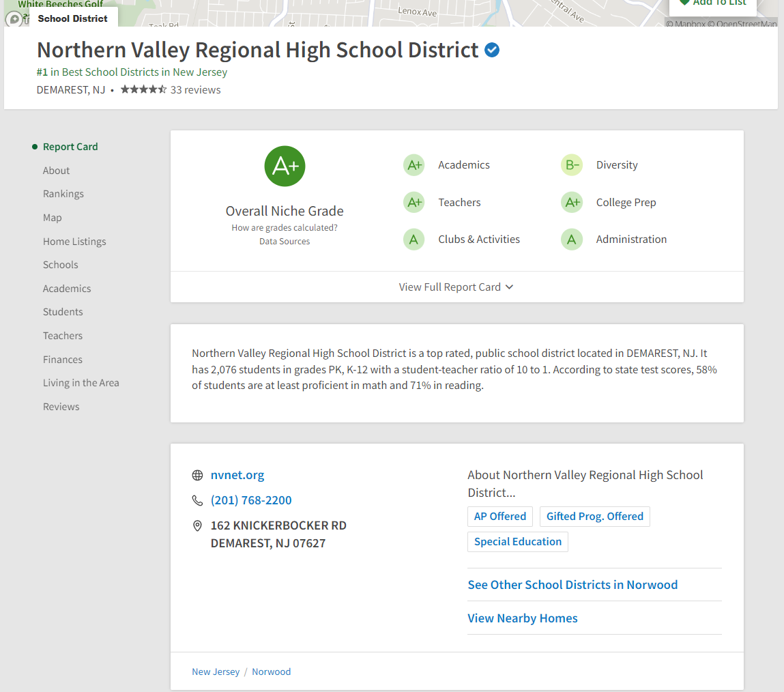Click the Mapbox attribution on the map
784x692 pixels.
(x=685, y=23)
